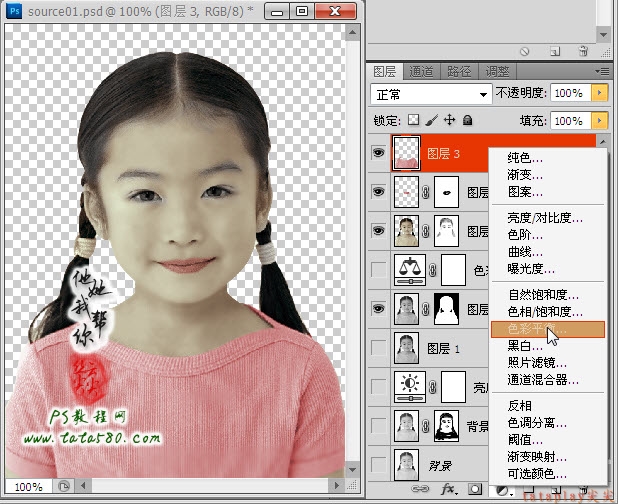Click canvas scroll-right arrow
Viewport: 618px width, 504px height.
pos(337,485)
